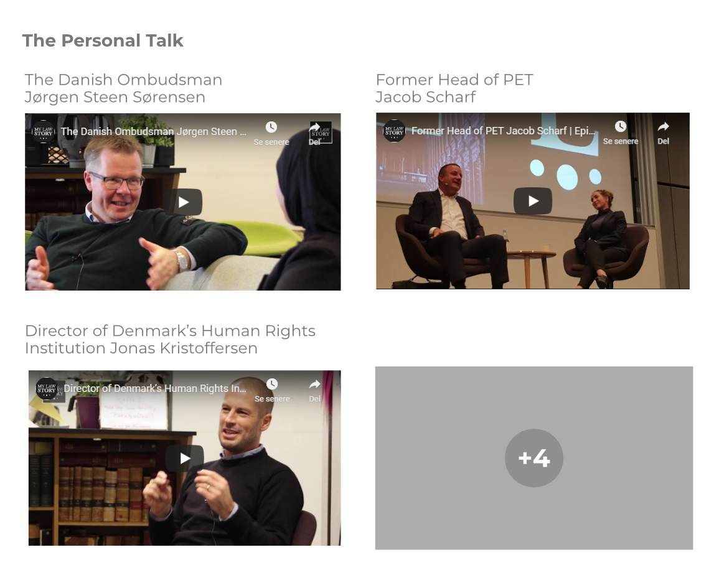Image resolution: width=714 pixels, height=588 pixels.
Task: Open My Law Story channel logo on PET video
Action: (x=394, y=131)
